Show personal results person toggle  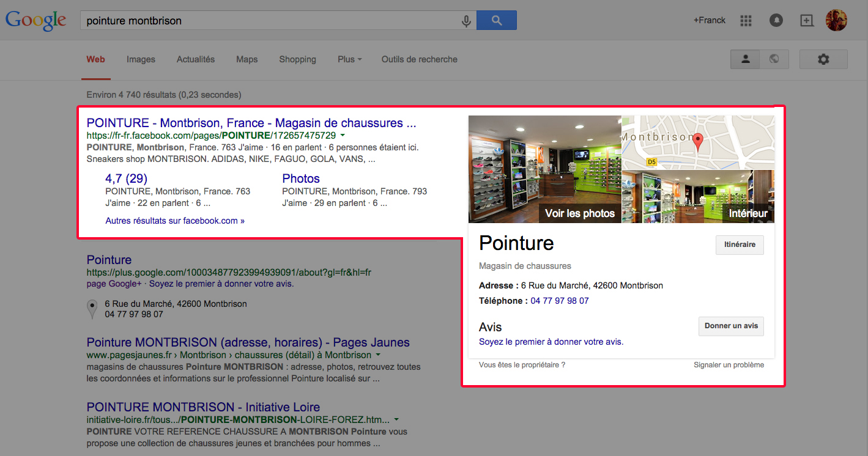(x=745, y=59)
